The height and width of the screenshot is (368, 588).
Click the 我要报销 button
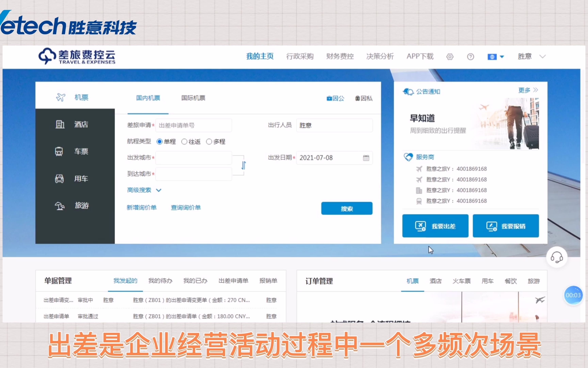tap(506, 226)
